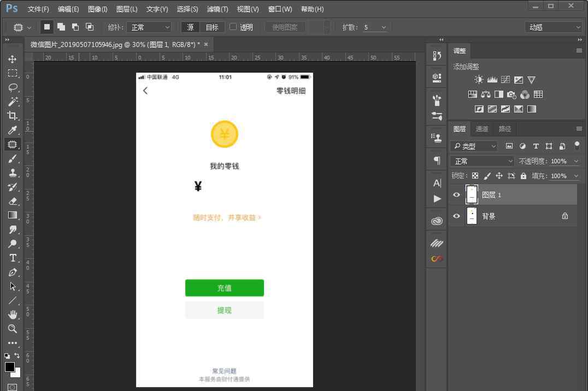Switch to the 通道 tab
This screenshot has width=588, height=391.
pos(481,129)
